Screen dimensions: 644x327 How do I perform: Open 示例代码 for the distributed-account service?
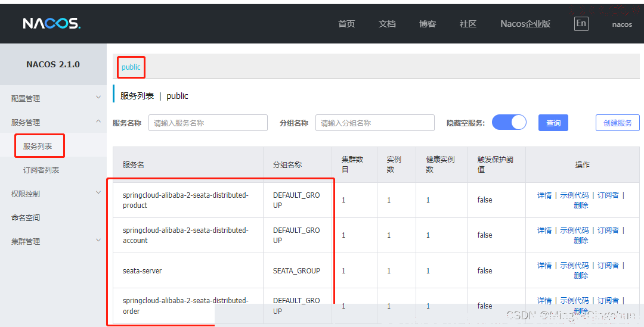click(x=574, y=230)
